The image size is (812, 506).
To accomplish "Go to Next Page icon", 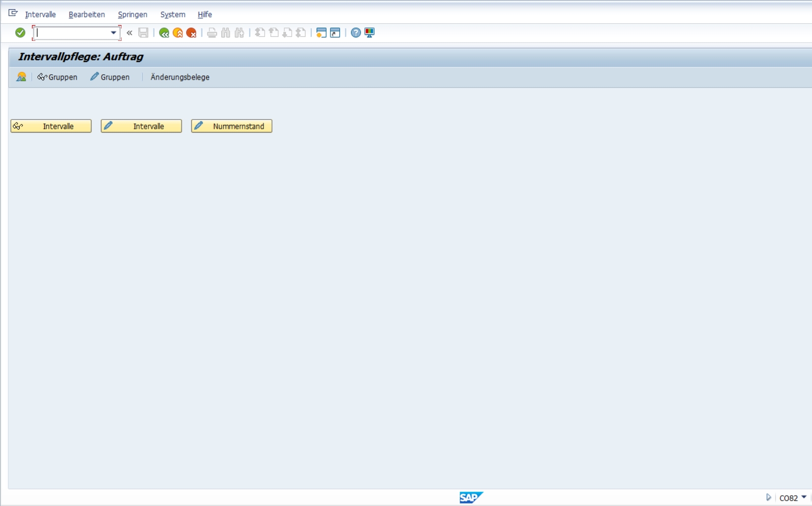I will (x=287, y=33).
